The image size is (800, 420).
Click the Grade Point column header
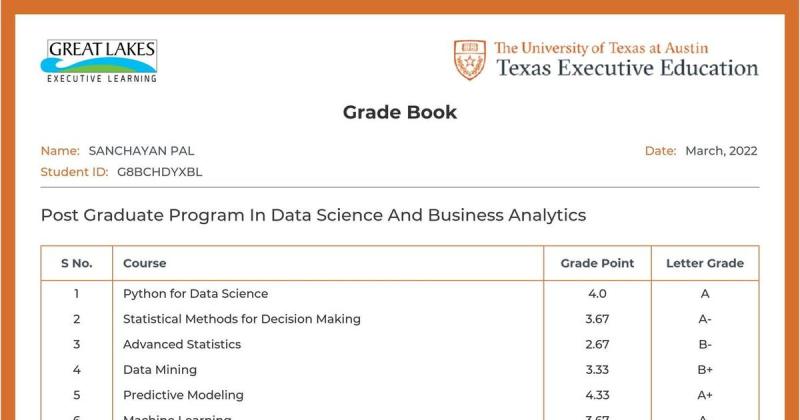(597, 263)
